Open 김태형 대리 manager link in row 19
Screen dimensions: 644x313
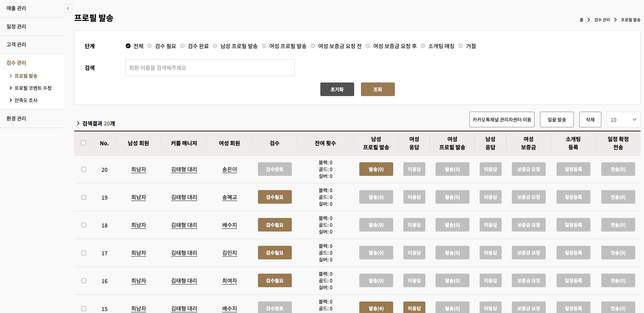point(184,197)
